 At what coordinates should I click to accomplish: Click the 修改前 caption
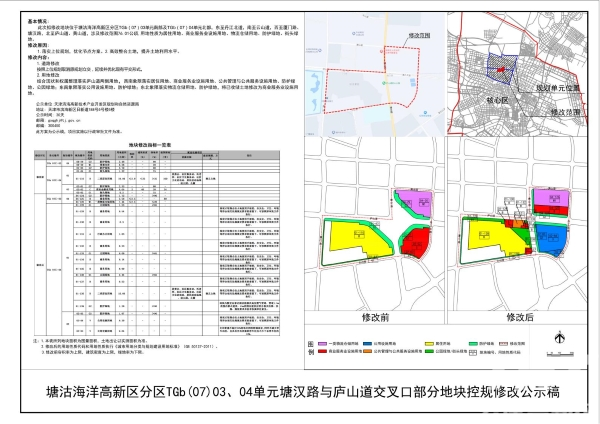click(x=375, y=317)
